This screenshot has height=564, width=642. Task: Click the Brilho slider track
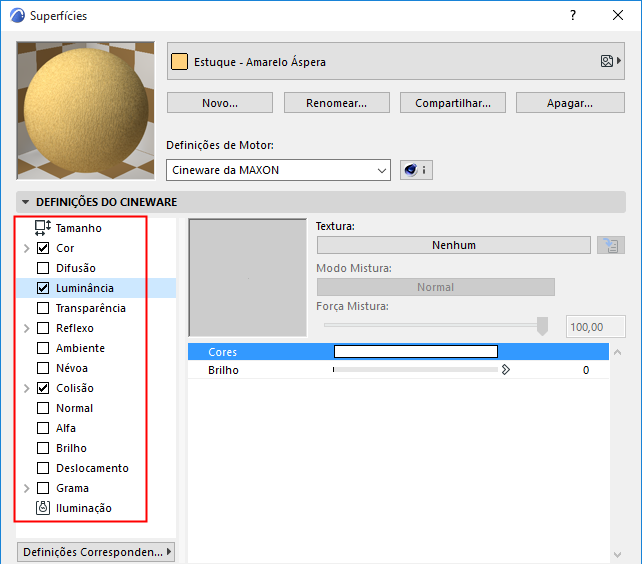(416, 370)
